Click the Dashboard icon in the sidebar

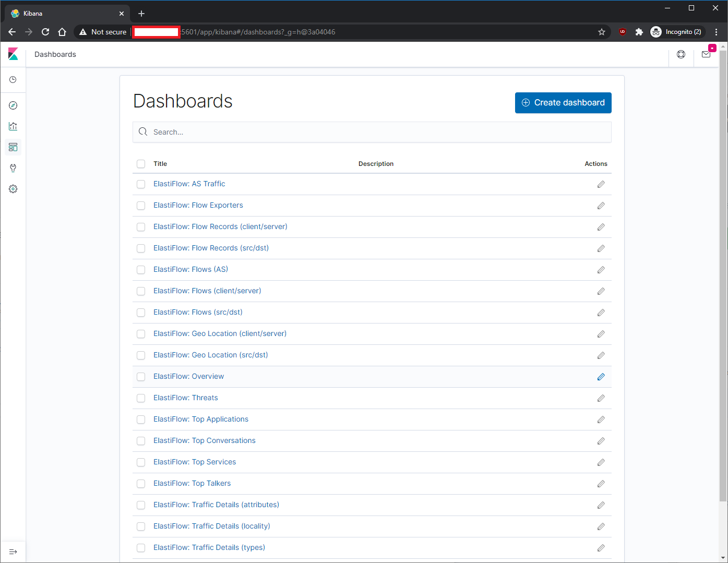13,147
